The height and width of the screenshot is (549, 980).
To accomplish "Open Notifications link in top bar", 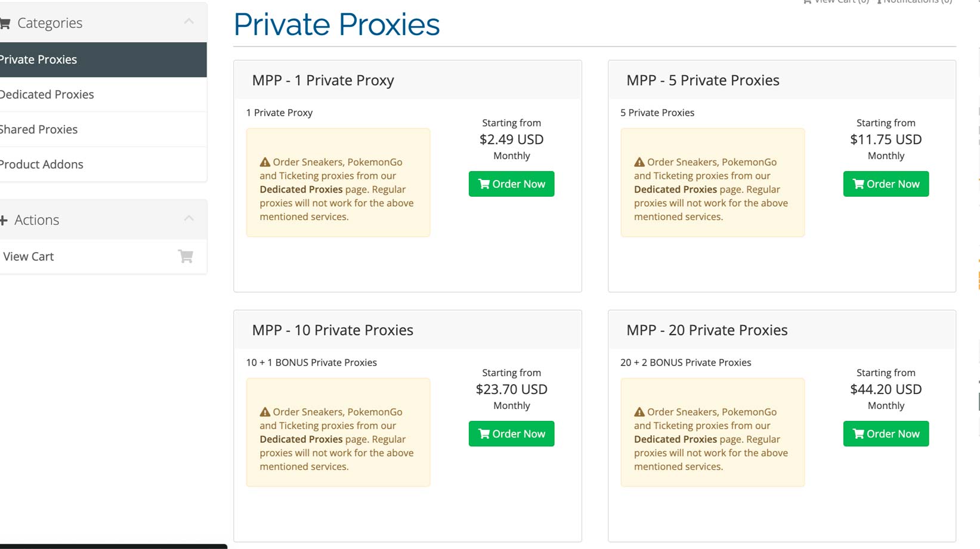I will pyautogui.click(x=917, y=2).
